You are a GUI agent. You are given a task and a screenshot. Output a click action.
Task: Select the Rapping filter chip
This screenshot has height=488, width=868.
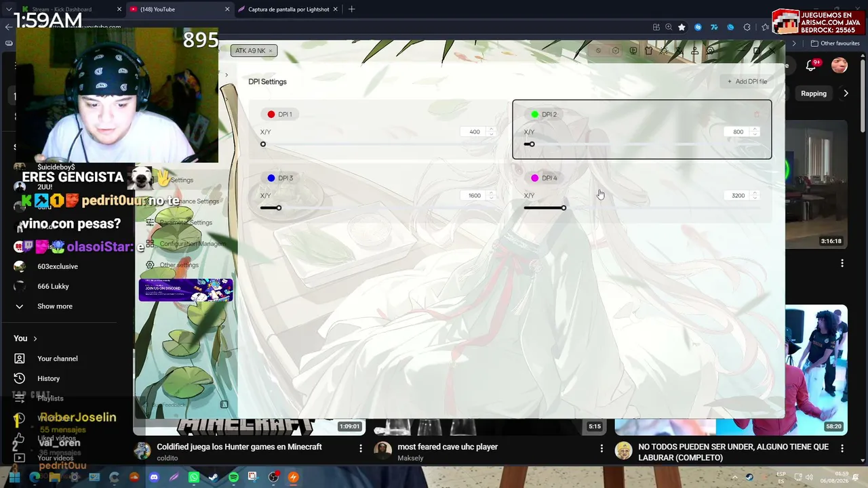pyautogui.click(x=814, y=94)
